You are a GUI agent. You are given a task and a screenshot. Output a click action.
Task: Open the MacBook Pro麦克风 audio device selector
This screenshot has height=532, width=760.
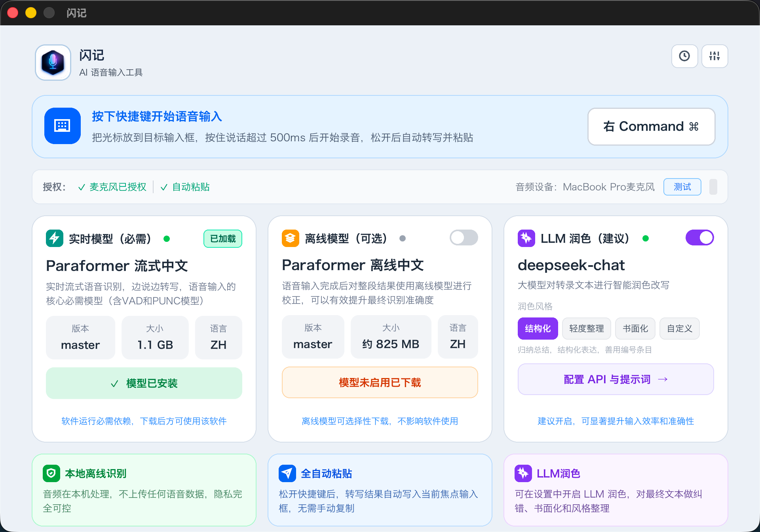coord(608,187)
